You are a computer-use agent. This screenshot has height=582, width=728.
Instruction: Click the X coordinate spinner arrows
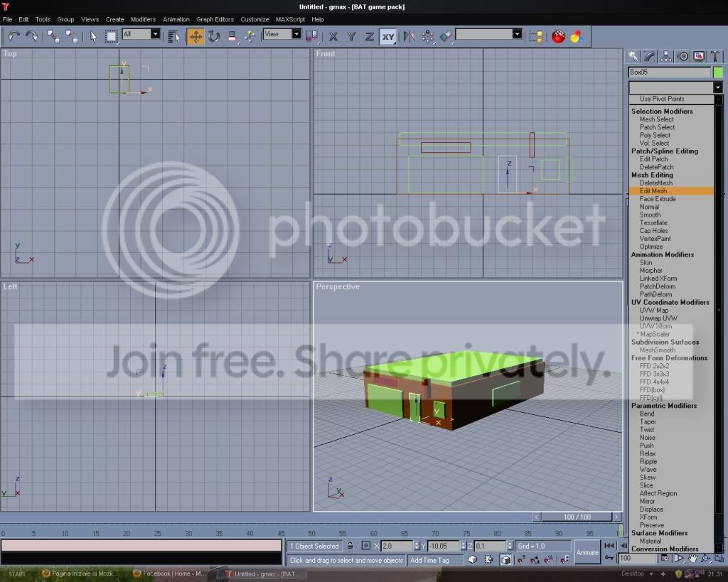pos(417,546)
